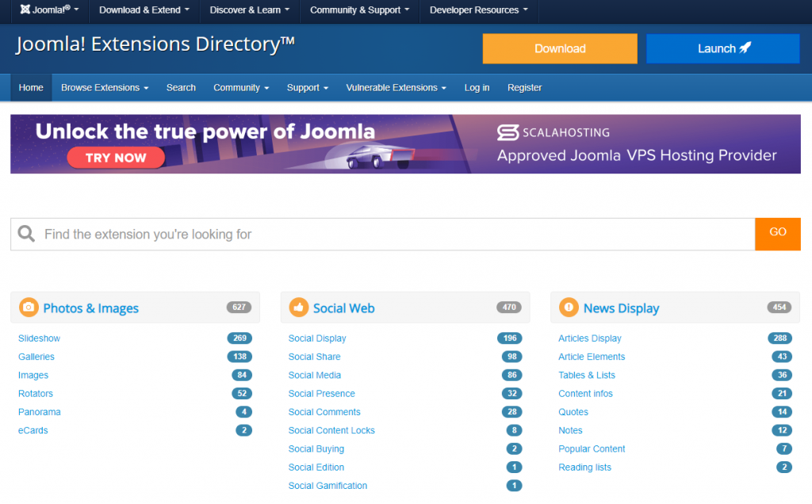This screenshot has height=504, width=812.
Task: Open the Social Media link
Action: [x=314, y=375]
